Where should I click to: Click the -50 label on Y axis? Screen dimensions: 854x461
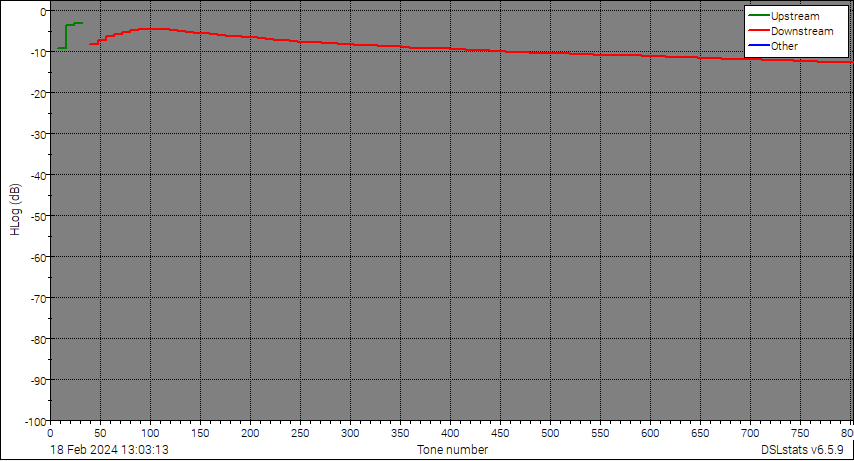coord(39,216)
